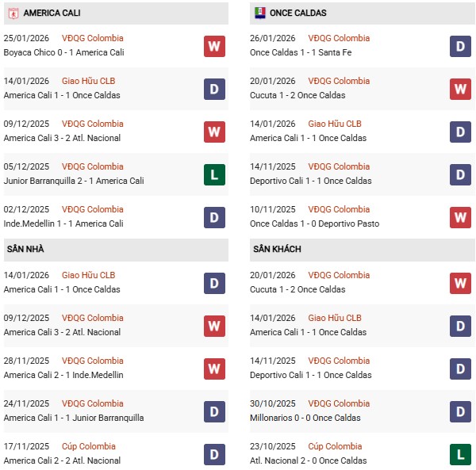Click the W badge for Once Caldas vs Deportivo Pasto
The width and height of the screenshot is (476, 470).
pyautogui.click(x=460, y=217)
